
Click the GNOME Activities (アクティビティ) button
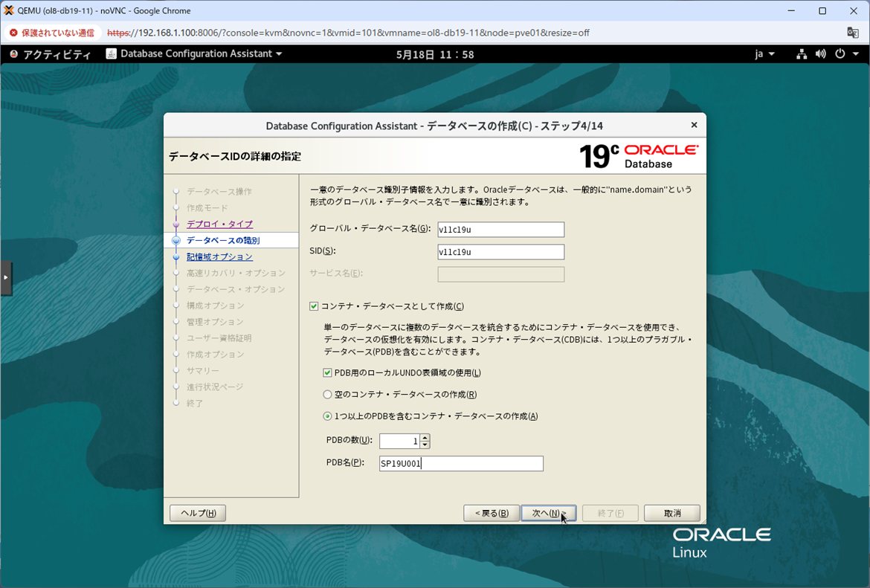pyautogui.click(x=50, y=54)
